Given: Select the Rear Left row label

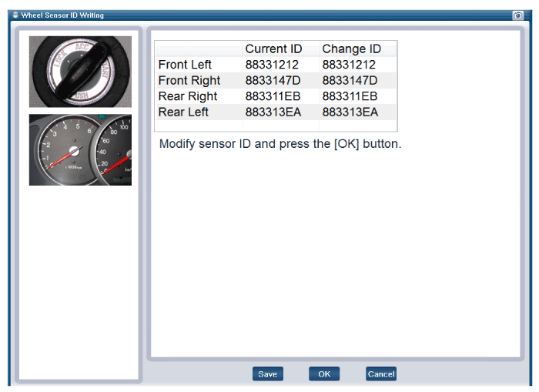Looking at the screenshot, I should point(184,112).
